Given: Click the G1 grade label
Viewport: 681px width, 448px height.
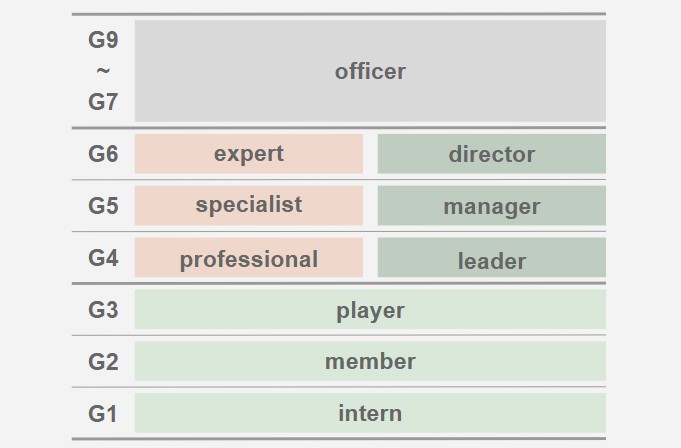Looking at the screenshot, I should (x=102, y=414).
